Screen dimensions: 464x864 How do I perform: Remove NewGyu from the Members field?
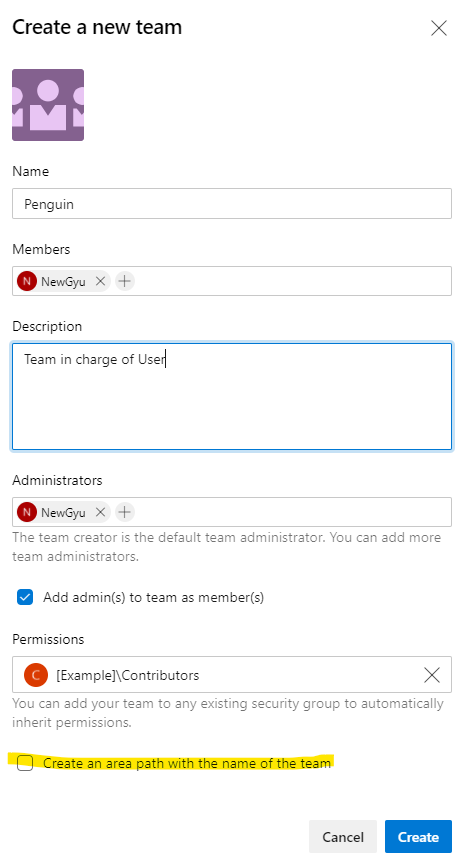pyautogui.click(x=100, y=281)
